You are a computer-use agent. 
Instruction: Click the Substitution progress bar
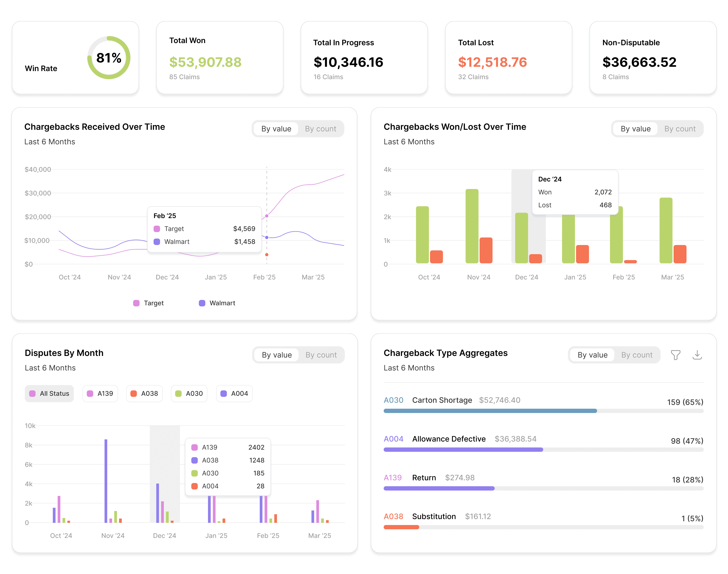click(543, 527)
